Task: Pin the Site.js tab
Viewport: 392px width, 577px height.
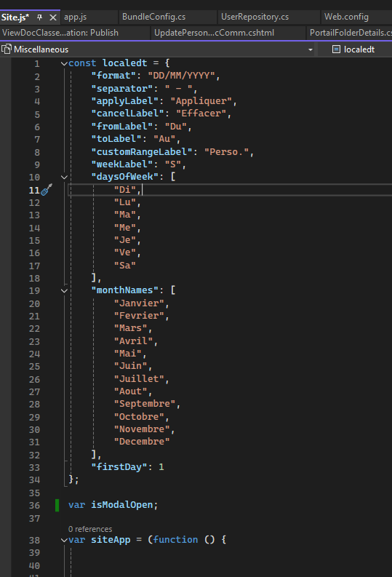Action: [x=40, y=17]
